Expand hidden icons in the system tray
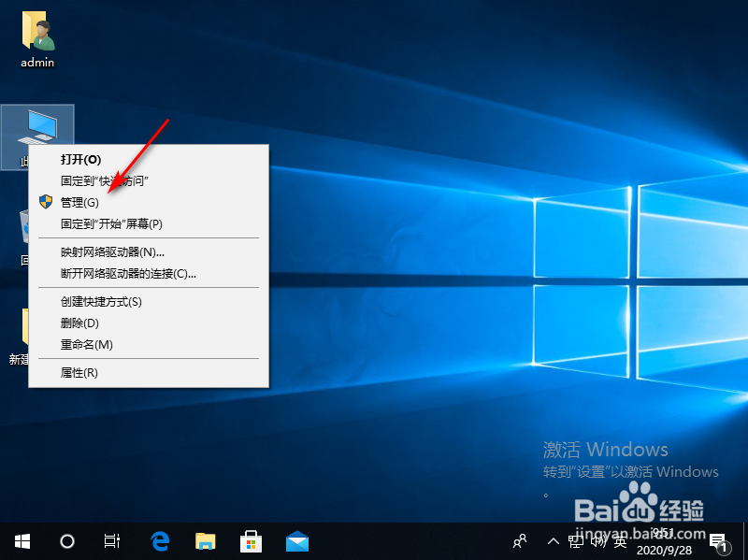The image size is (748, 560). (x=554, y=540)
